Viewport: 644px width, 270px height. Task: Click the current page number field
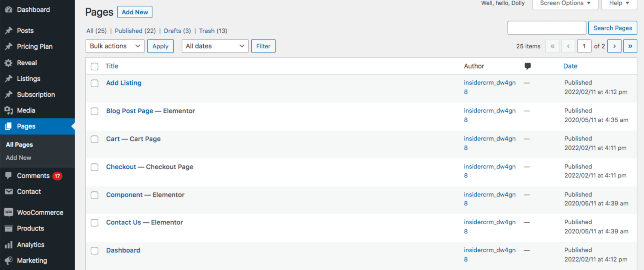[584, 46]
